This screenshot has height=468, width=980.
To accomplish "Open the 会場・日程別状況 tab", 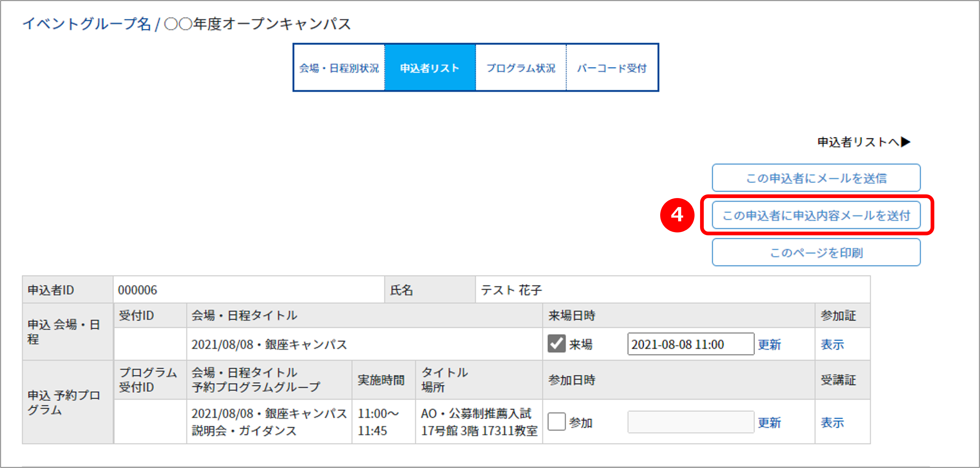I will (339, 68).
